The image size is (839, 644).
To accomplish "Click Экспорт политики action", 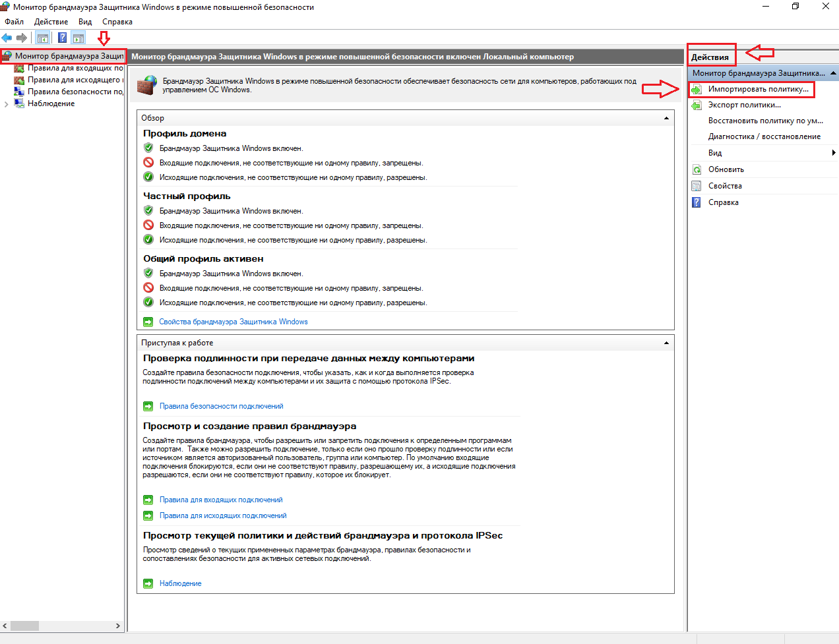I will (745, 105).
